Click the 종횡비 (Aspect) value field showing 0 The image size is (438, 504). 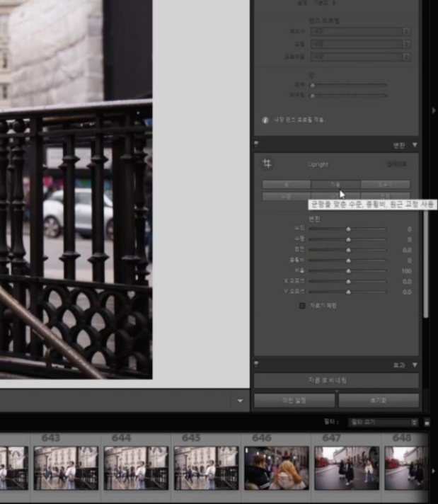coord(410,260)
